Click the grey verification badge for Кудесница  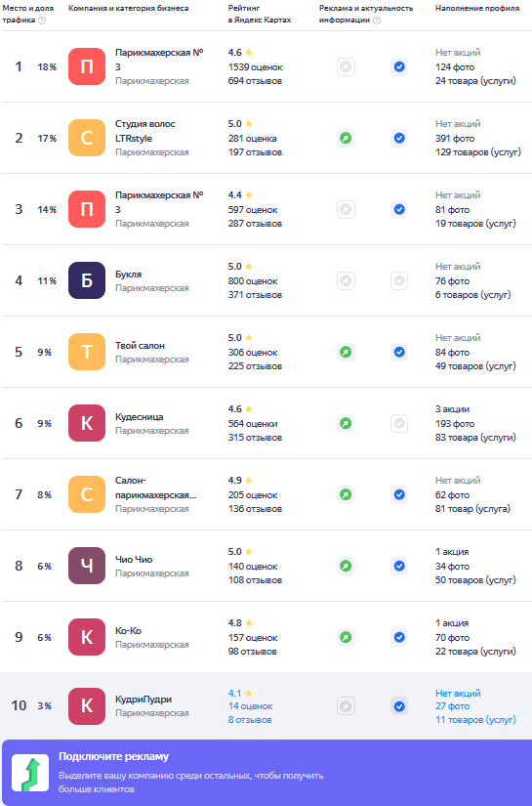pos(399,424)
